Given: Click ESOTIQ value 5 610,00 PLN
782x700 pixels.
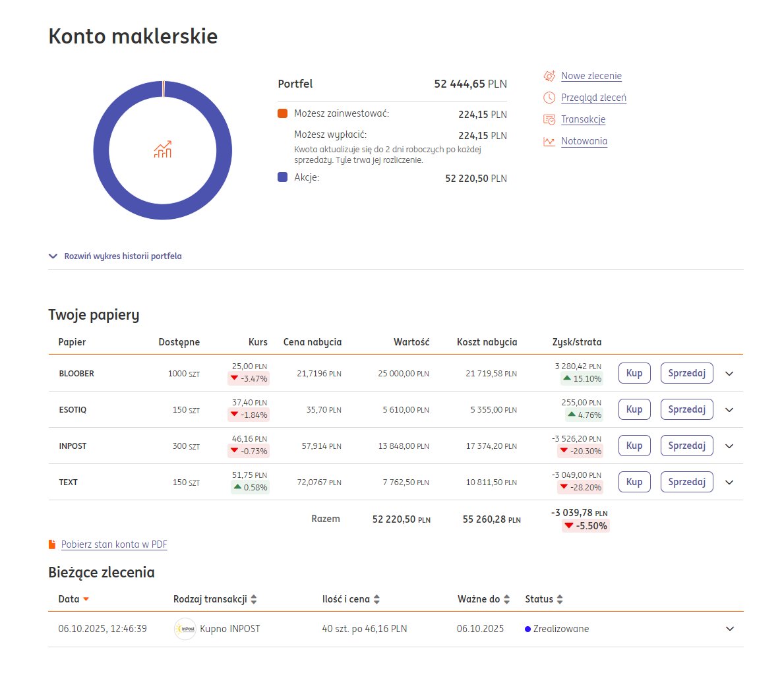Looking at the screenshot, I should 406,410.
